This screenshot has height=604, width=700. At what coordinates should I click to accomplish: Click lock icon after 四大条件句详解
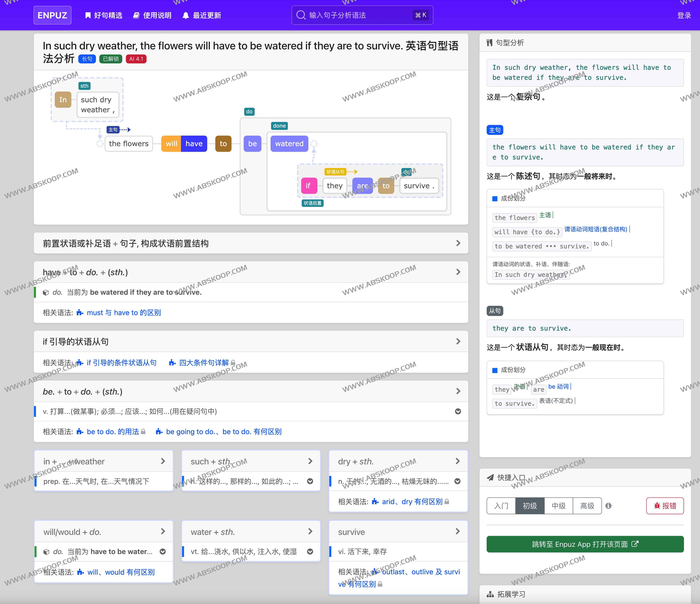click(233, 363)
